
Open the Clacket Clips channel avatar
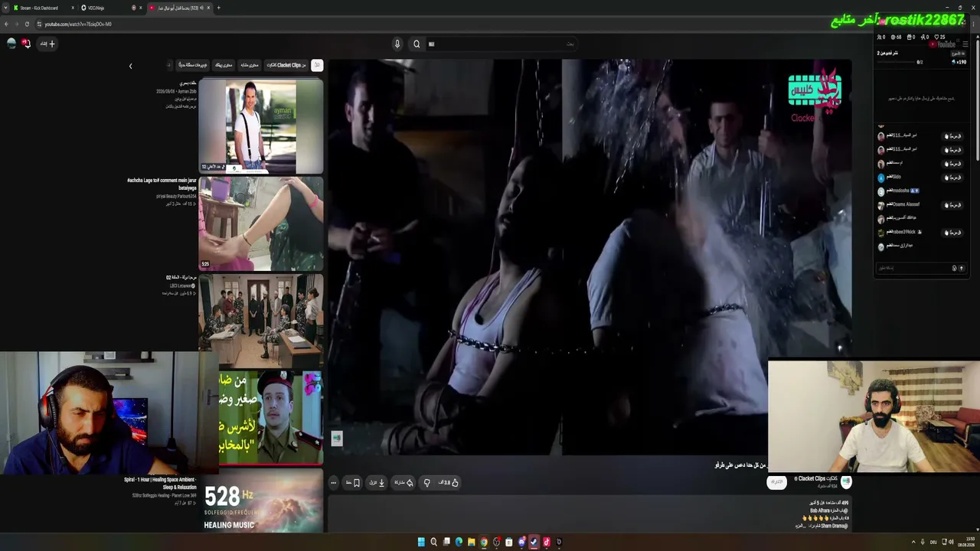coord(846,481)
